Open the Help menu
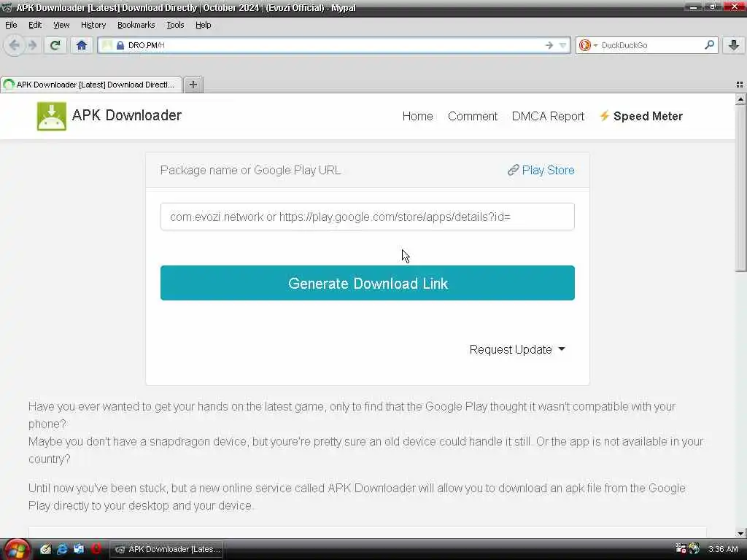 tap(203, 25)
